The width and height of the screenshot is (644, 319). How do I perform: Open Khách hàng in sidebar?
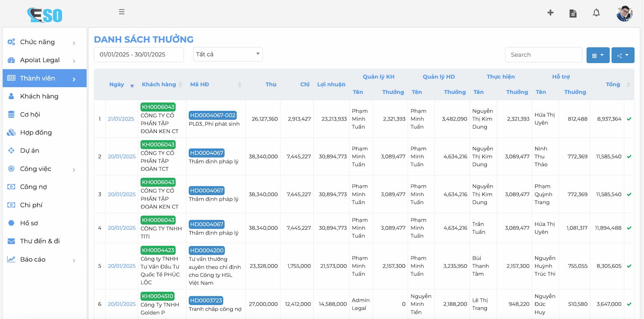[x=39, y=97]
